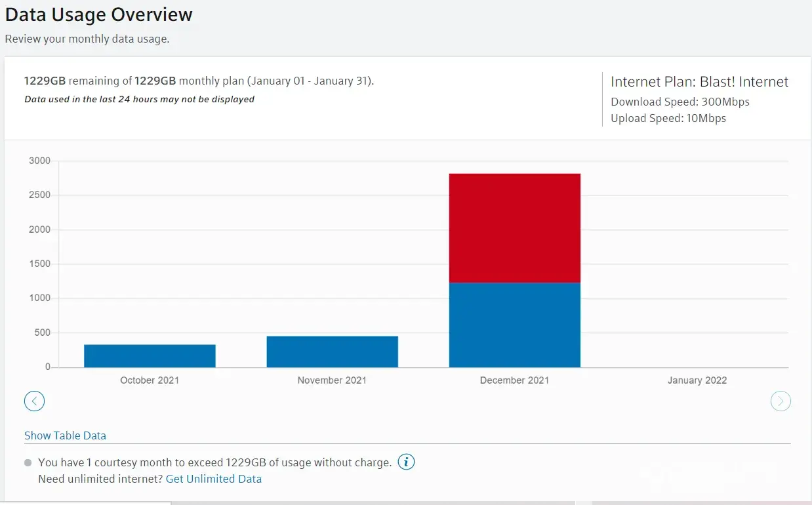This screenshot has height=505, width=812.
Task: Select the October 2021 usage bar
Action: 150,355
